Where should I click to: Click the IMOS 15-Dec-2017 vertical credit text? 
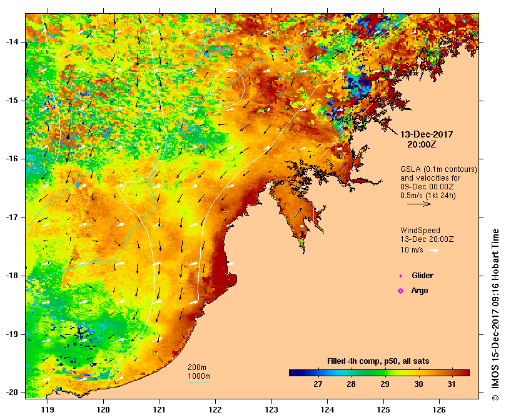(x=495, y=315)
